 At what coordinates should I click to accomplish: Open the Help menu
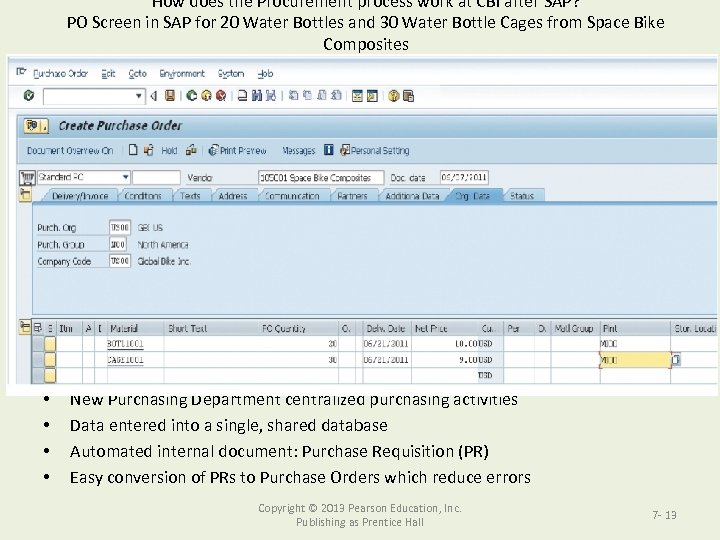click(265, 73)
